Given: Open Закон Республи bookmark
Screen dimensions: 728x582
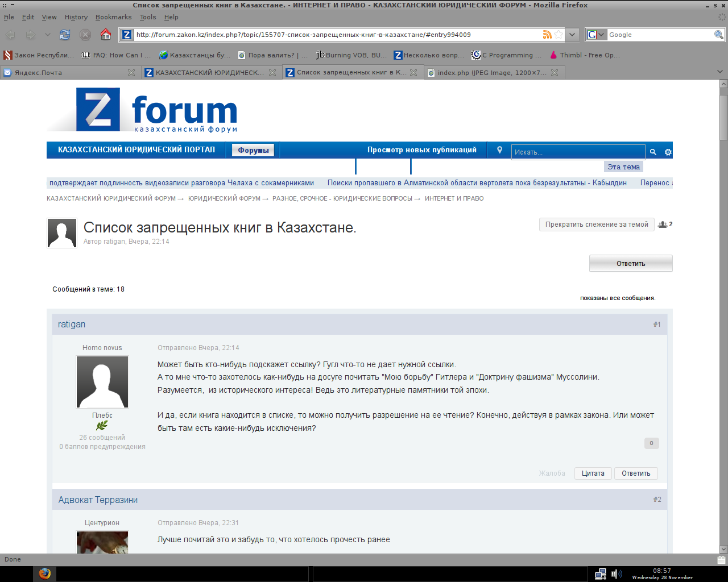Looking at the screenshot, I should coord(39,55).
